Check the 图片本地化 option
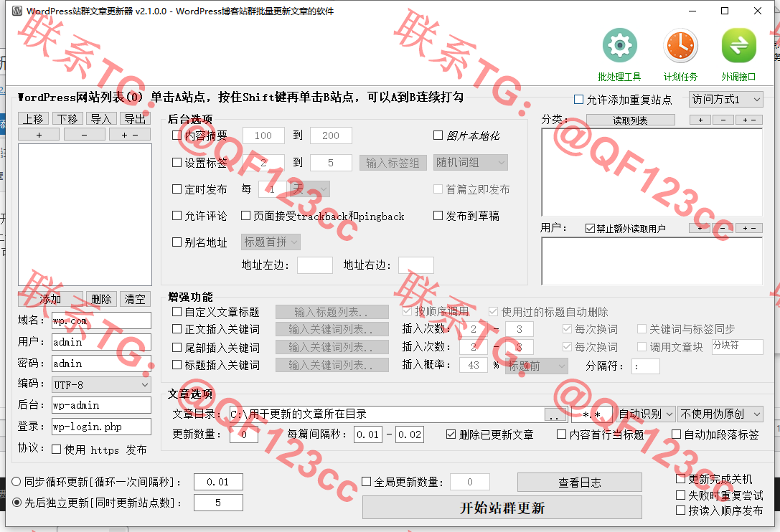The image size is (780, 532). pyautogui.click(x=438, y=136)
